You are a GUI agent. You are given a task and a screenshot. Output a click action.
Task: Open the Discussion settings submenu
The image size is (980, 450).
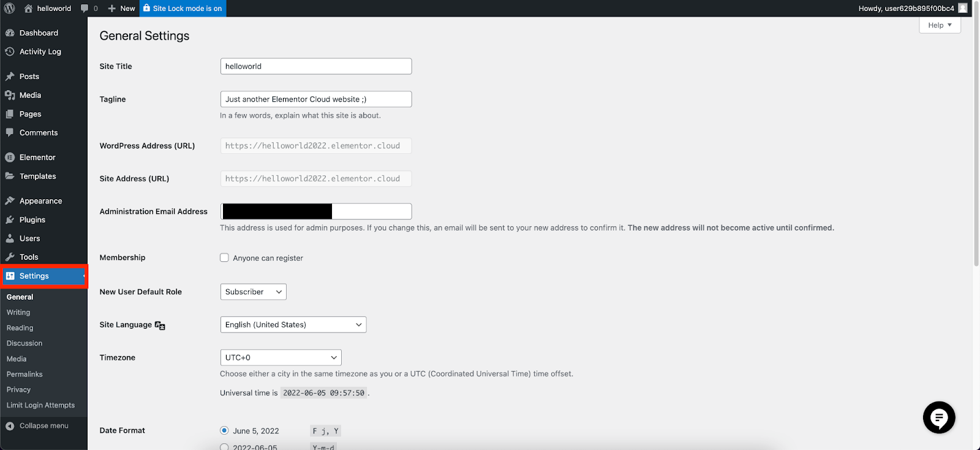(24, 343)
